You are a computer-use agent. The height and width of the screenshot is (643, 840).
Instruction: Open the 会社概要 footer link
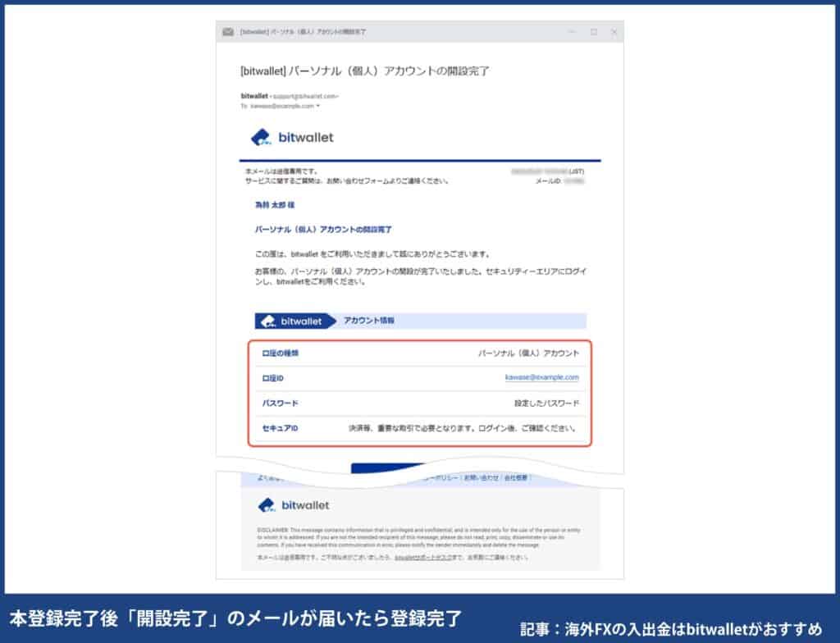click(x=515, y=477)
